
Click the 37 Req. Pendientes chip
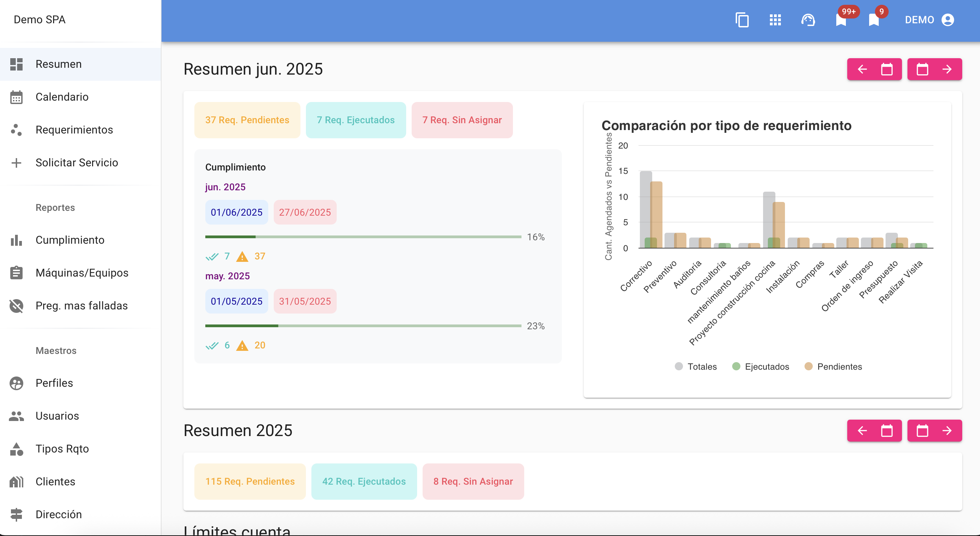coord(247,120)
